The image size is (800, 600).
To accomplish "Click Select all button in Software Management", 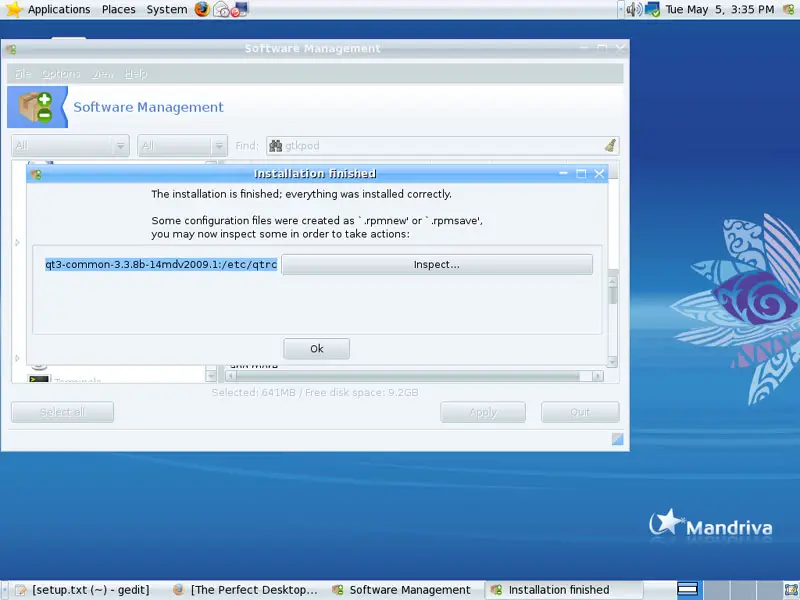I will tap(62, 412).
